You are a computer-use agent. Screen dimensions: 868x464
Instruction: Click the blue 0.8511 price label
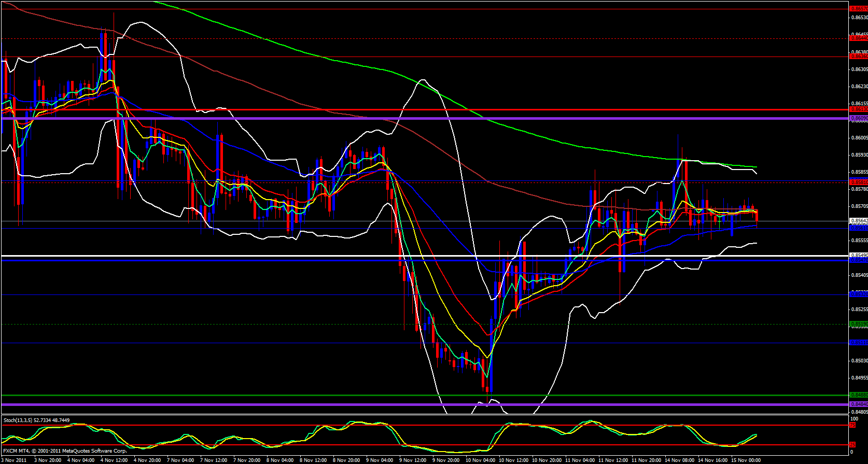click(x=858, y=343)
